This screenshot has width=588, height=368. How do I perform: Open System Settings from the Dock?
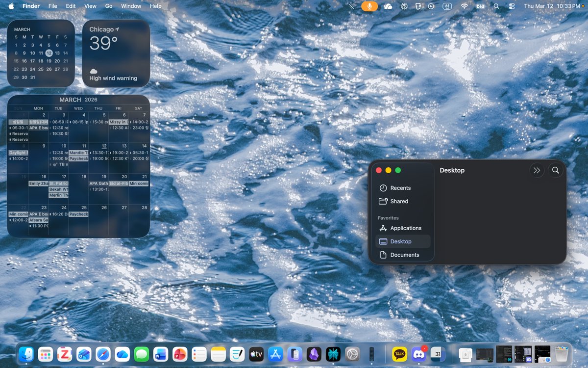point(352,353)
